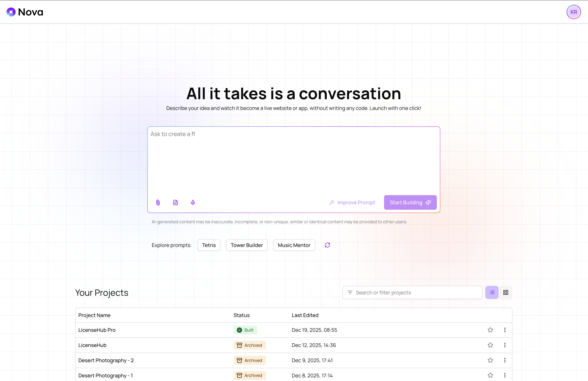Click the Nova logo icon

pyautogui.click(x=11, y=12)
